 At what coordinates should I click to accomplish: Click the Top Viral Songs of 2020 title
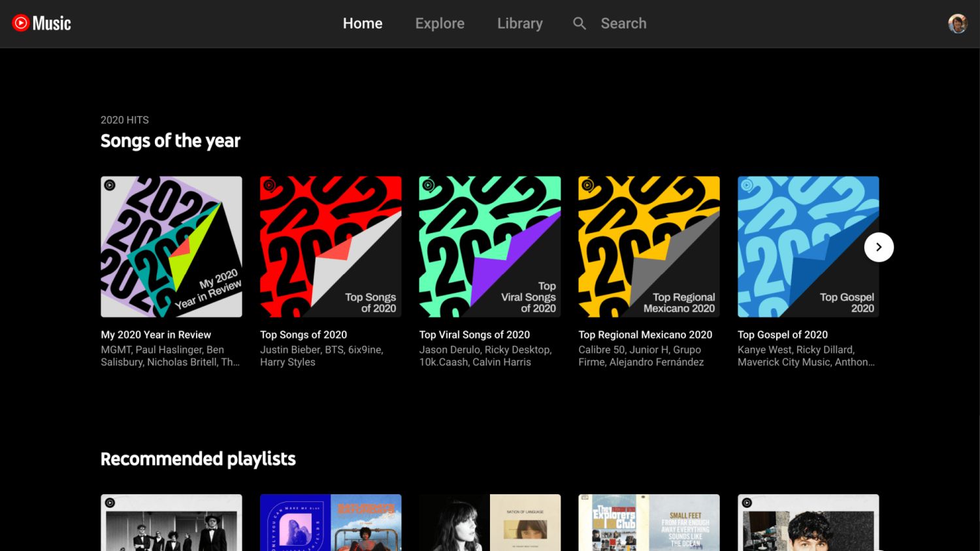pos(474,335)
